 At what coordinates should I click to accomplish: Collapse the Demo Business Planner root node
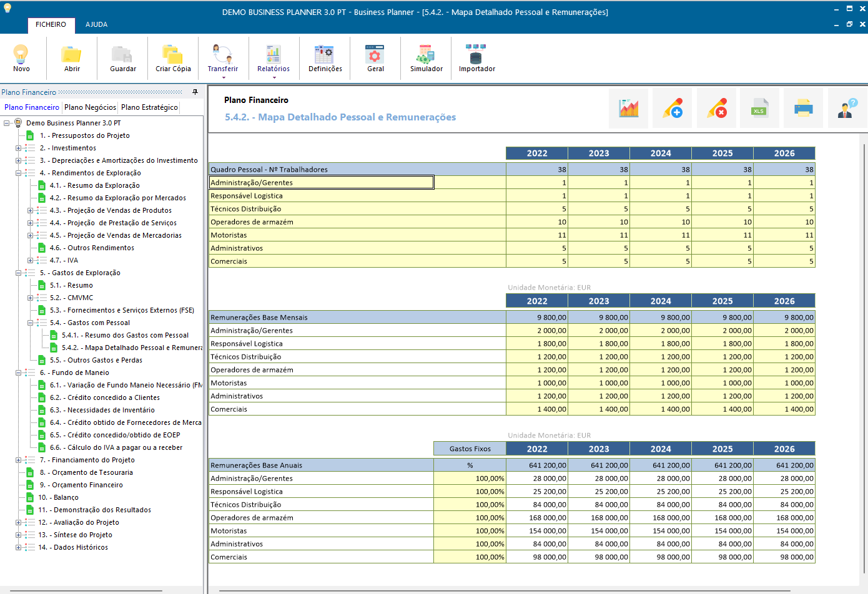(6, 123)
